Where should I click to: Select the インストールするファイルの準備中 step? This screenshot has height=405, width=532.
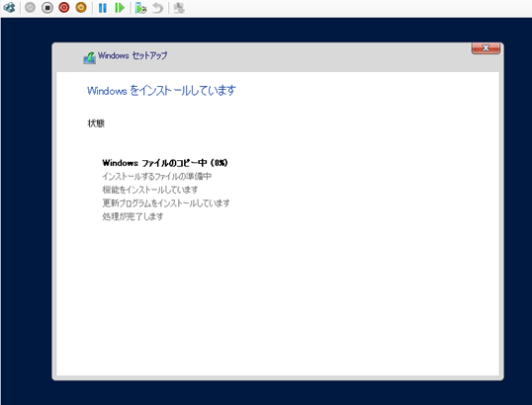coord(157,176)
